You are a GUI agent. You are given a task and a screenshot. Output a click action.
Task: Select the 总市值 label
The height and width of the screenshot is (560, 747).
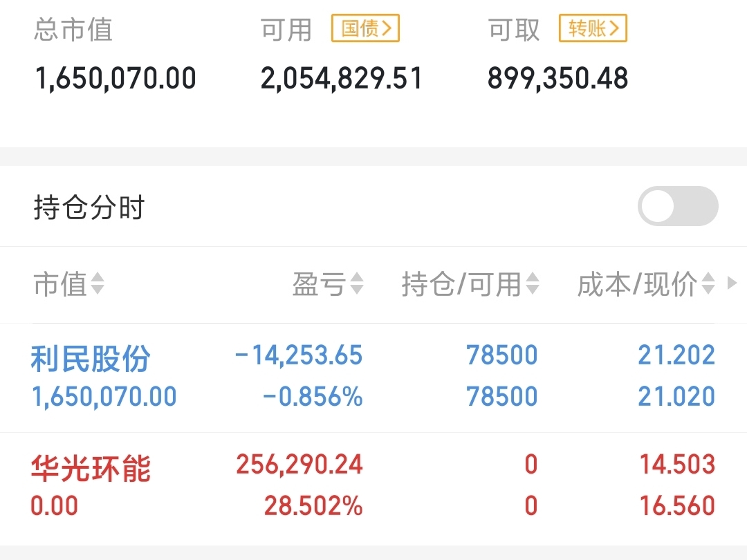73,30
